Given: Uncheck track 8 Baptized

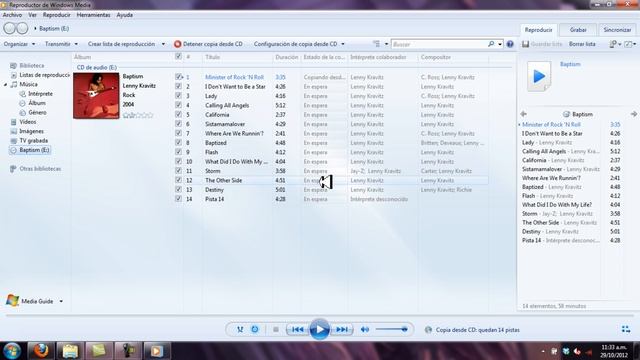Looking at the screenshot, I should [x=178, y=142].
